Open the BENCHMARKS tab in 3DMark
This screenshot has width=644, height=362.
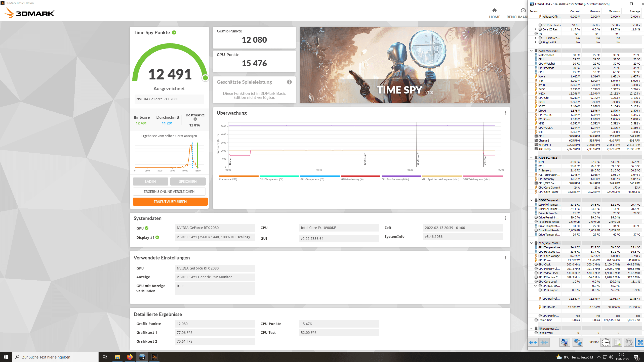pyautogui.click(x=517, y=14)
